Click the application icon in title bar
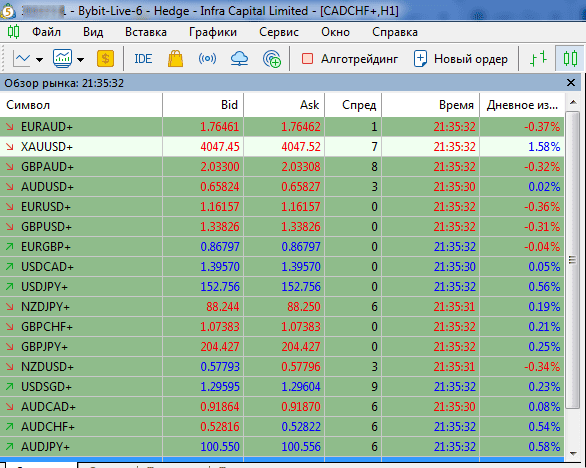This screenshot has height=468, width=586. (7, 11)
